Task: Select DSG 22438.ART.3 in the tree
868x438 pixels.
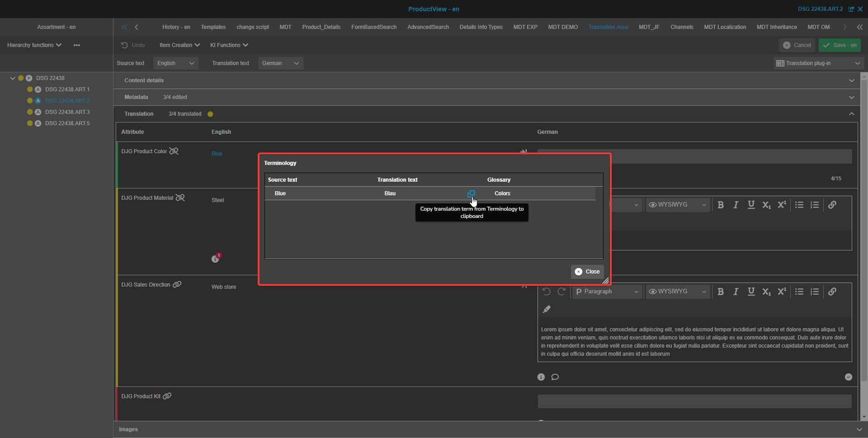Action: pyautogui.click(x=67, y=112)
